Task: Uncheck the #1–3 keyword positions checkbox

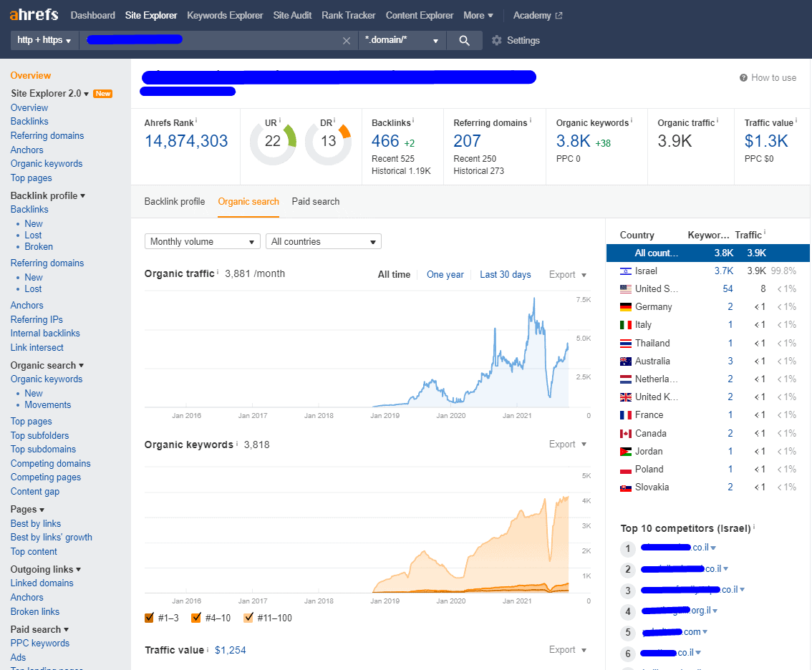Action: (150, 618)
